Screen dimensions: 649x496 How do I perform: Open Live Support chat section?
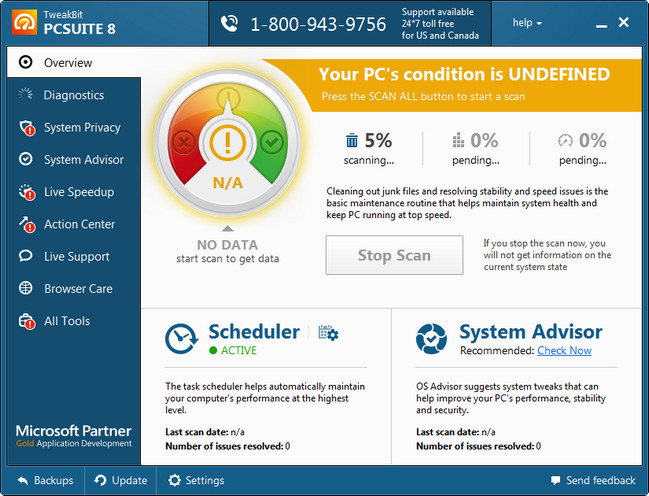(74, 256)
